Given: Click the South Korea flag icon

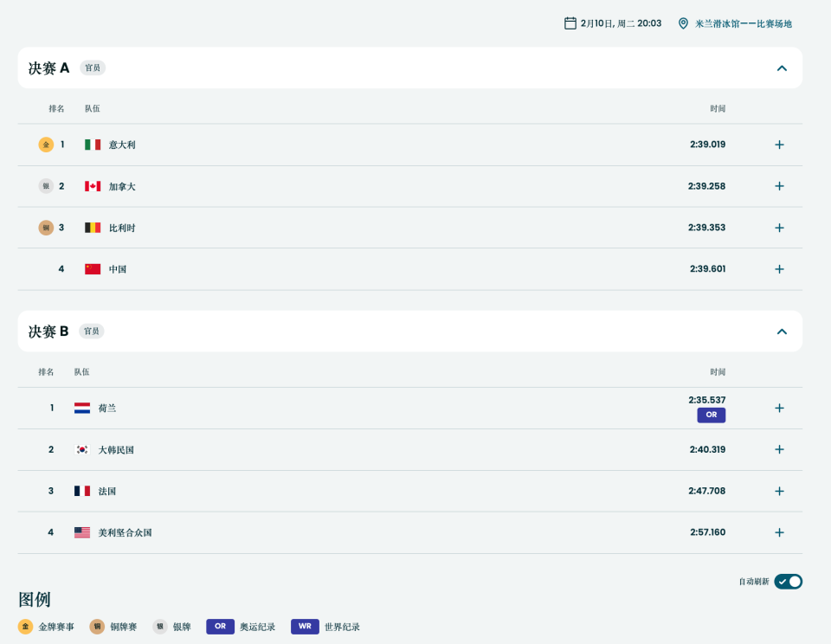Looking at the screenshot, I should (82, 449).
